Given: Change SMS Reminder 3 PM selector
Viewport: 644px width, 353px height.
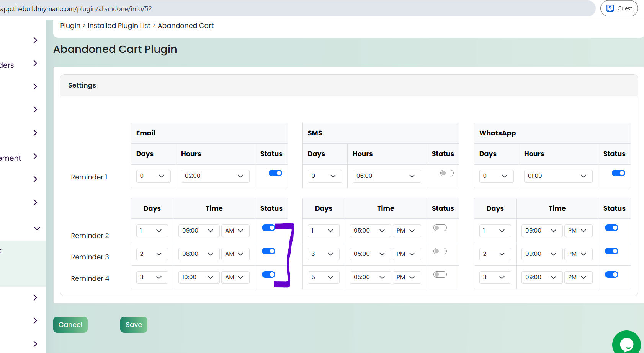Looking at the screenshot, I should point(407,254).
